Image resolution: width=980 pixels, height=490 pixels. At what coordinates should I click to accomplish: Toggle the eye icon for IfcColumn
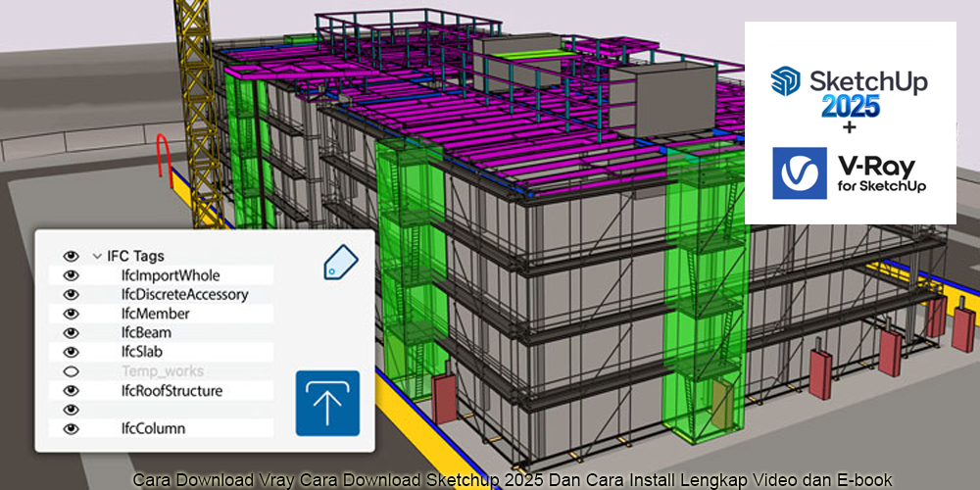point(72,429)
